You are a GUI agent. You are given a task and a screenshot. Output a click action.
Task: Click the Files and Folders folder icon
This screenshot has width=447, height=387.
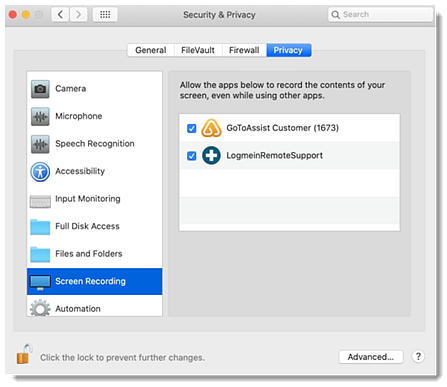click(x=40, y=254)
